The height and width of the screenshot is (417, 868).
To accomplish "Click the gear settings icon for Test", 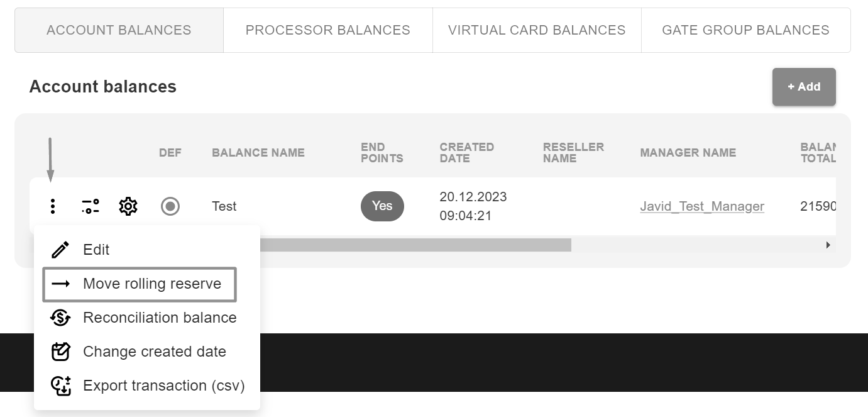I will pyautogui.click(x=128, y=206).
